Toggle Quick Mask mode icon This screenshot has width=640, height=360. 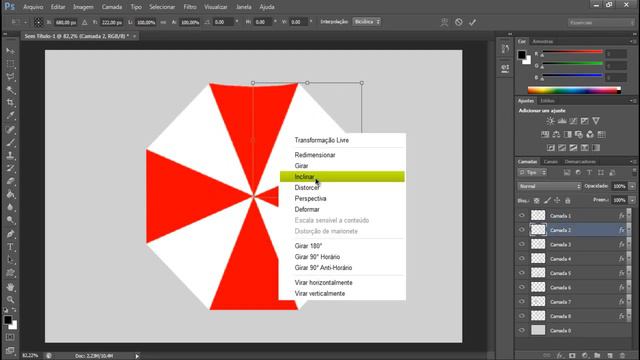(10, 337)
